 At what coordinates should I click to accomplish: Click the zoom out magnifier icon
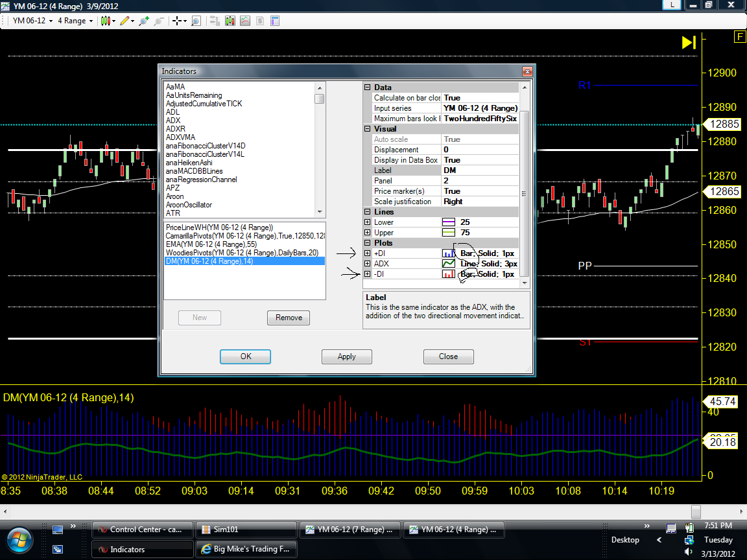point(159,21)
